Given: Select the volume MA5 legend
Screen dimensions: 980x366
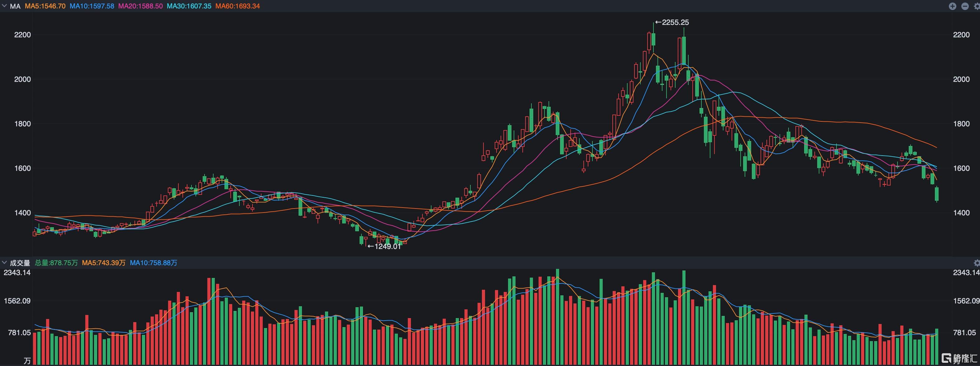Looking at the screenshot, I should click(x=104, y=263).
